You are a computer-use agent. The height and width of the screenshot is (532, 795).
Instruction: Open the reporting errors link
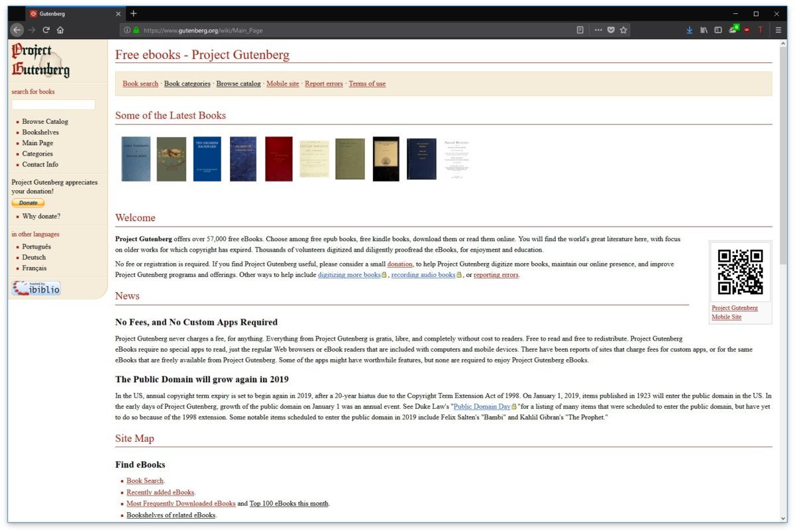[496, 275]
